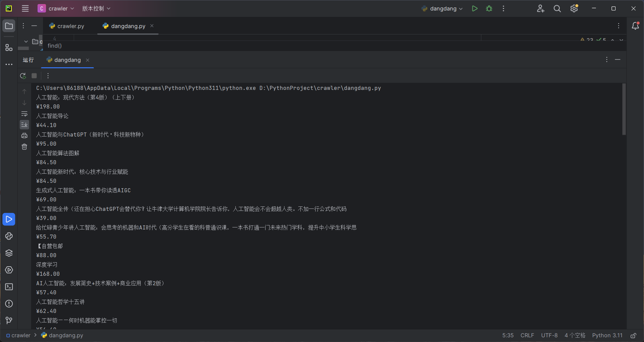Rerun dangdang with the rerun icon
The width and height of the screenshot is (644, 342).
pos(23,76)
